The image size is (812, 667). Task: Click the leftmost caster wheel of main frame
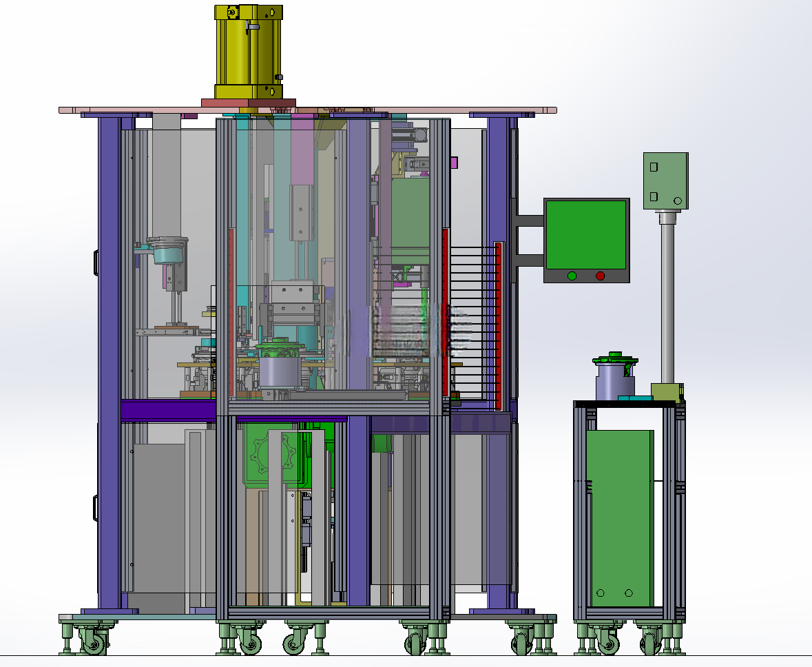click(x=93, y=643)
